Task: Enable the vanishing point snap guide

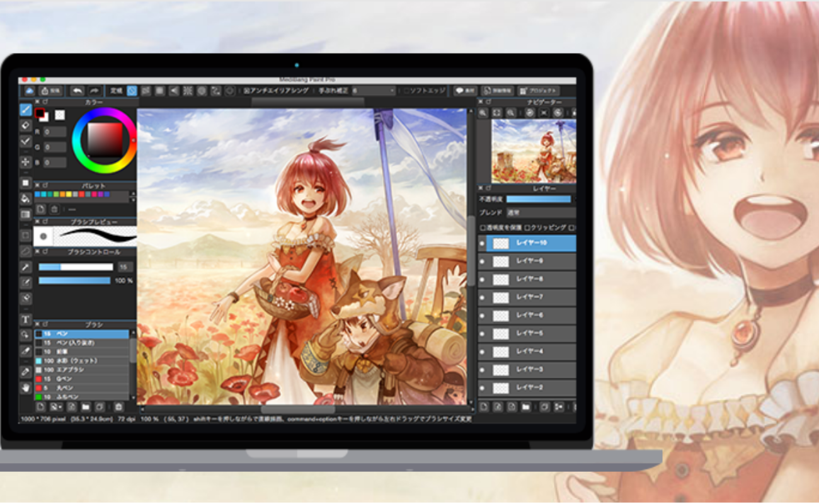Action: [174, 91]
